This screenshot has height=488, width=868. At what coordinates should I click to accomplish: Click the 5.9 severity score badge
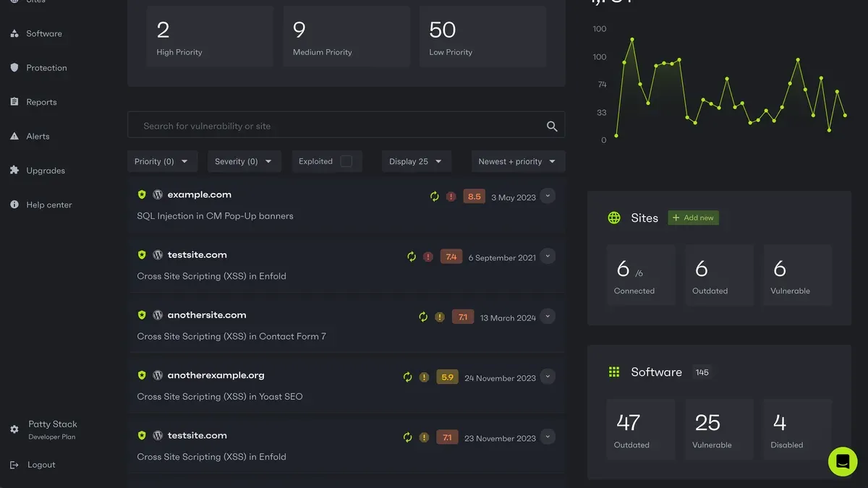[448, 377]
